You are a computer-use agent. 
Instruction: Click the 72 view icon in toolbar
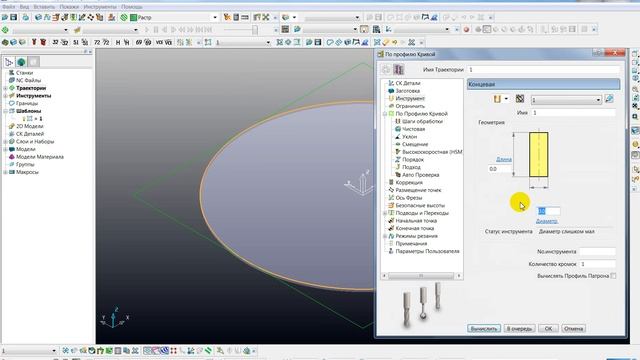point(97,42)
